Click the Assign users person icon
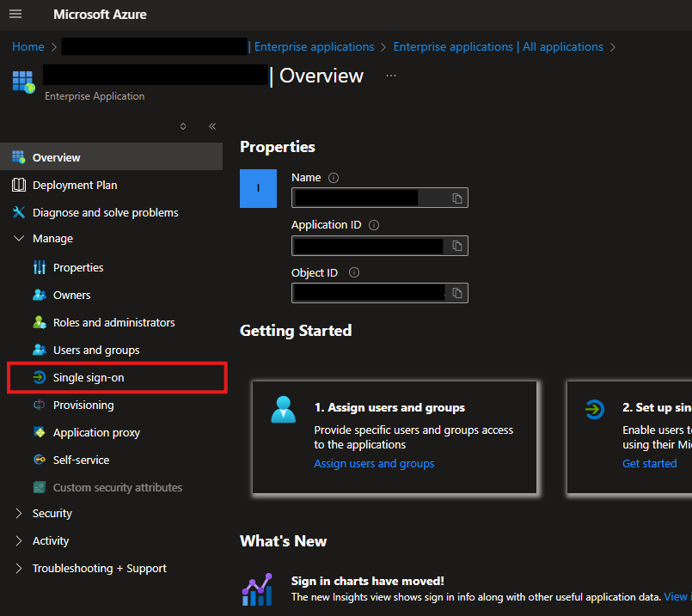The height and width of the screenshot is (616, 692). pyautogui.click(x=283, y=410)
